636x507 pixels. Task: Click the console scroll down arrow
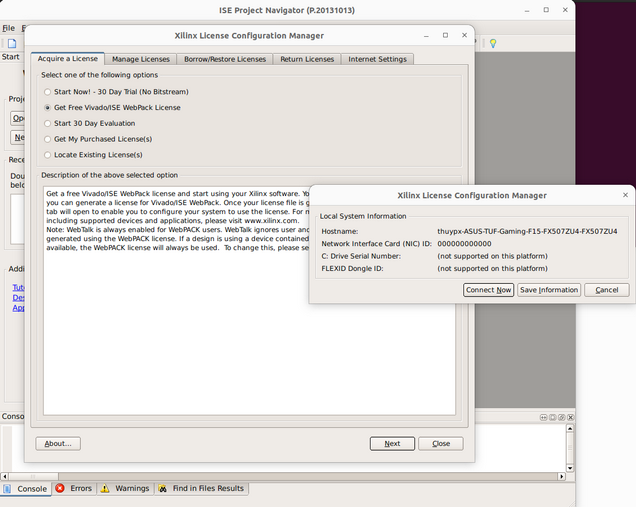[x=570, y=468]
